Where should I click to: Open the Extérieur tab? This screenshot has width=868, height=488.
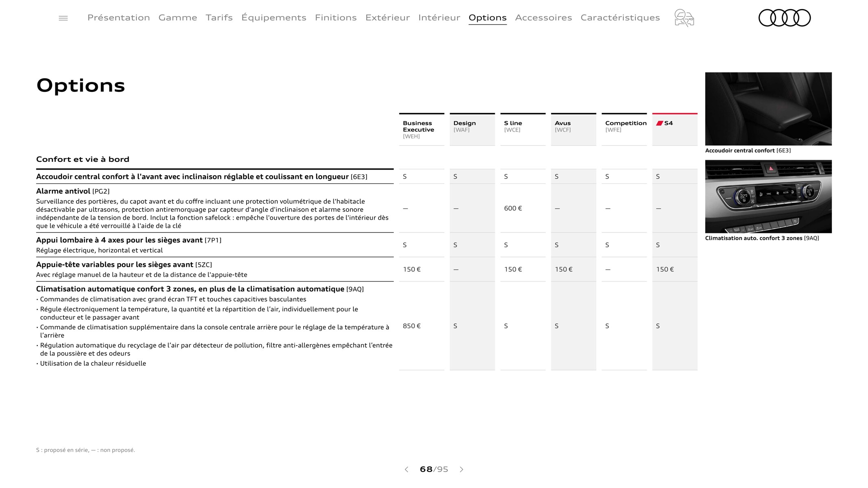point(387,17)
